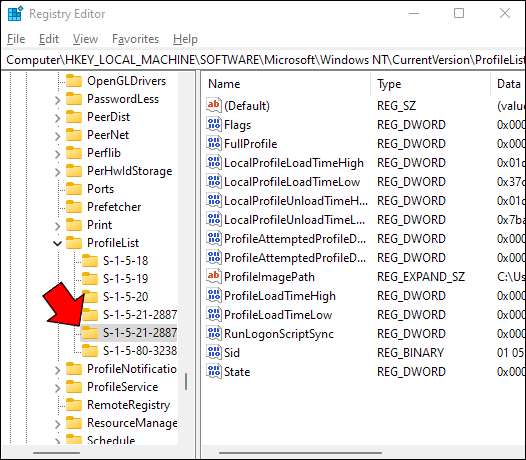
Task: Expand the ProfileService key
Action: coord(57,388)
